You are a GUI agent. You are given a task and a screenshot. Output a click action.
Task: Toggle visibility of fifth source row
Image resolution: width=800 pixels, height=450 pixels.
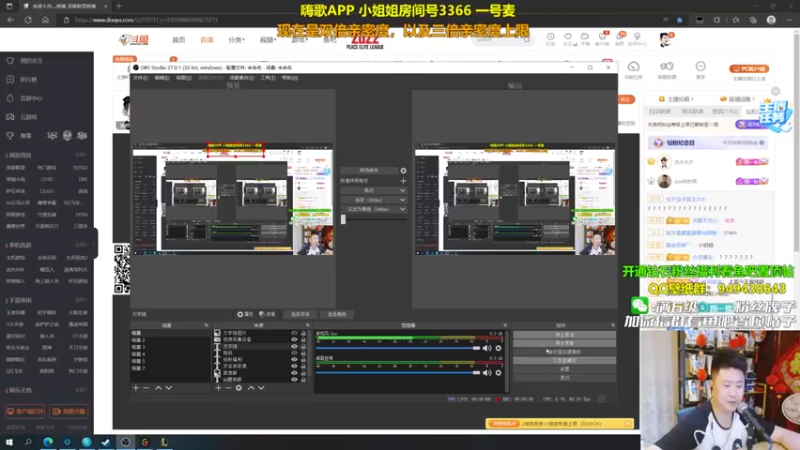(x=294, y=359)
